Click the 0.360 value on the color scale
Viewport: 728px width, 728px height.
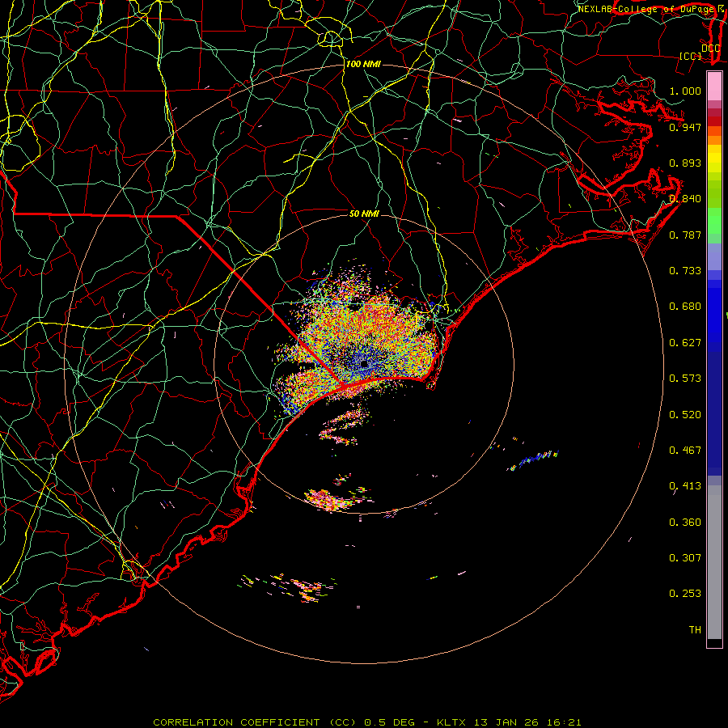click(685, 522)
